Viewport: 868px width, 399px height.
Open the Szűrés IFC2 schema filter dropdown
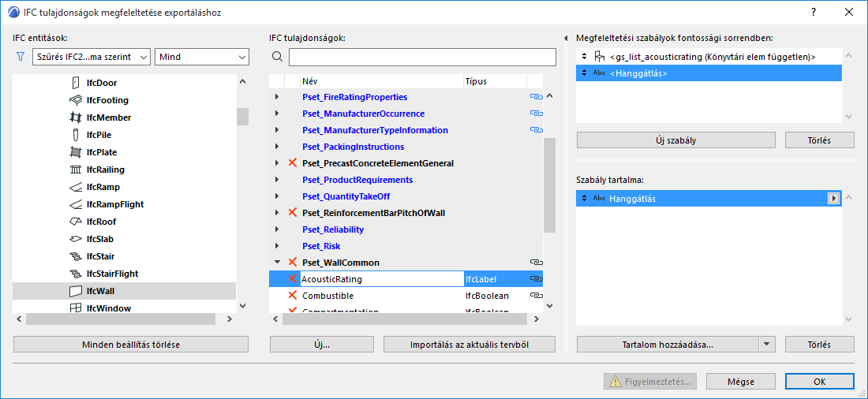pyautogui.click(x=92, y=57)
